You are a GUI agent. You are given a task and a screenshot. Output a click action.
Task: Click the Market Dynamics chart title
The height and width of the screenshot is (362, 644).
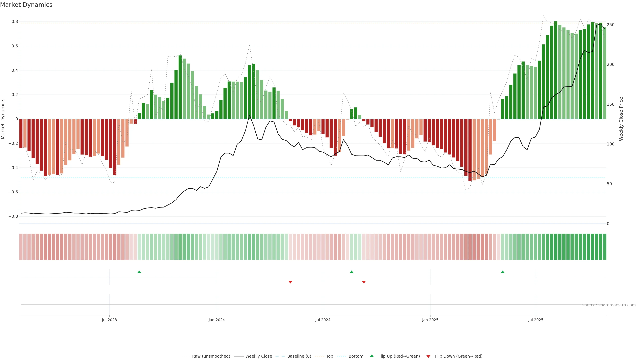tap(26, 5)
